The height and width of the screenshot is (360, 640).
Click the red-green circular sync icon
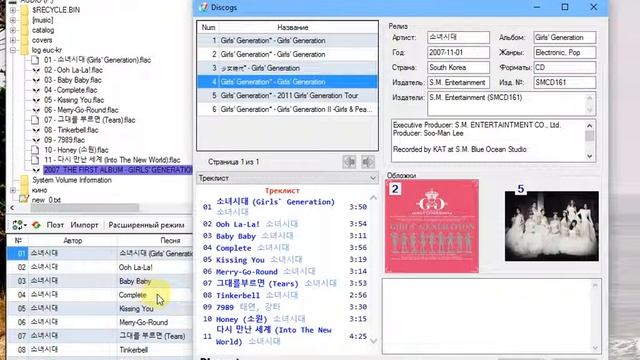[x=36, y=225]
